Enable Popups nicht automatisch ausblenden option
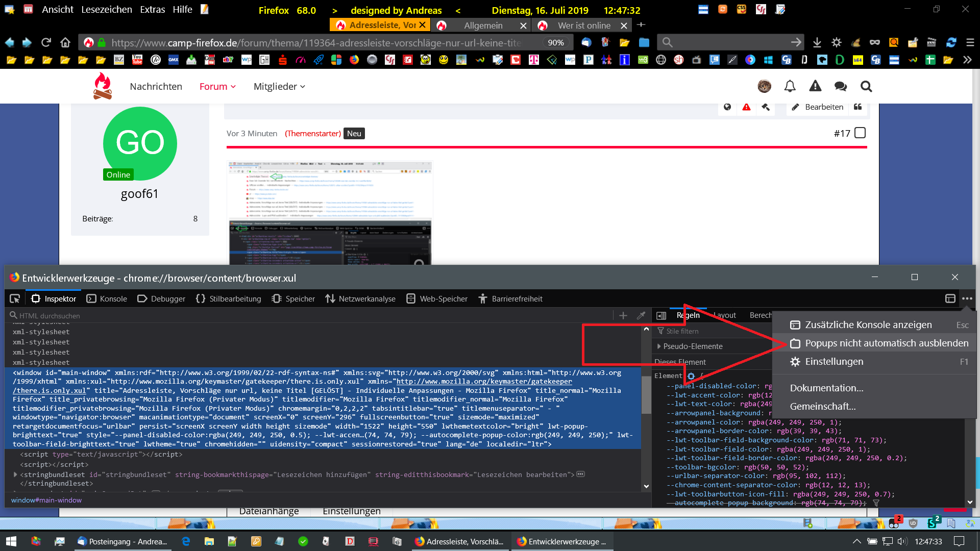Screen dimensions: 980x551 coord(886,343)
